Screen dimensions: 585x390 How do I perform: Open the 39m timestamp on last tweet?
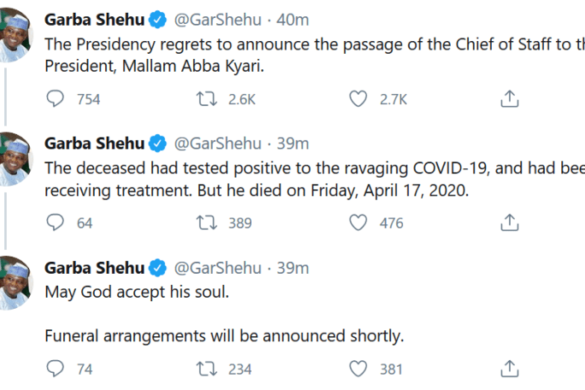(293, 268)
